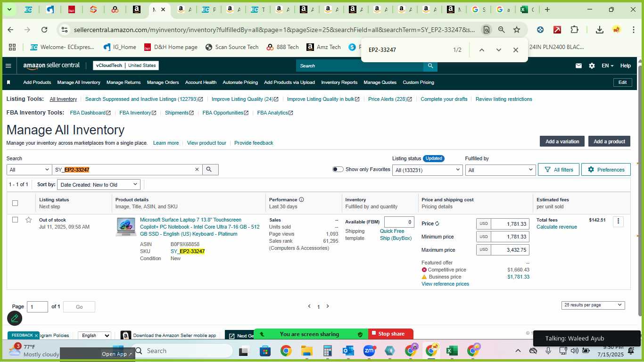Open the green pencil annotate button
644x362 pixels.
pos(15,318)
